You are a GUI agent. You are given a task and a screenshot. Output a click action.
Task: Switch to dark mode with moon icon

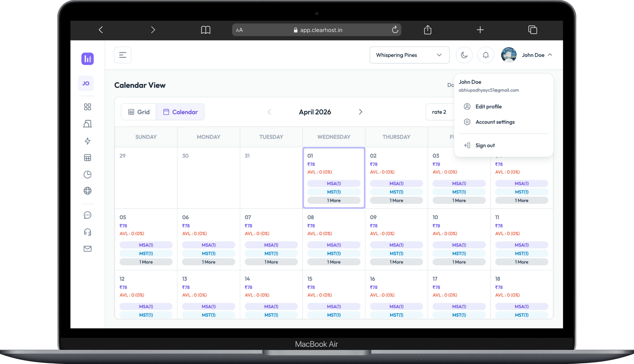pyautogui.click(x=464, y=55)
